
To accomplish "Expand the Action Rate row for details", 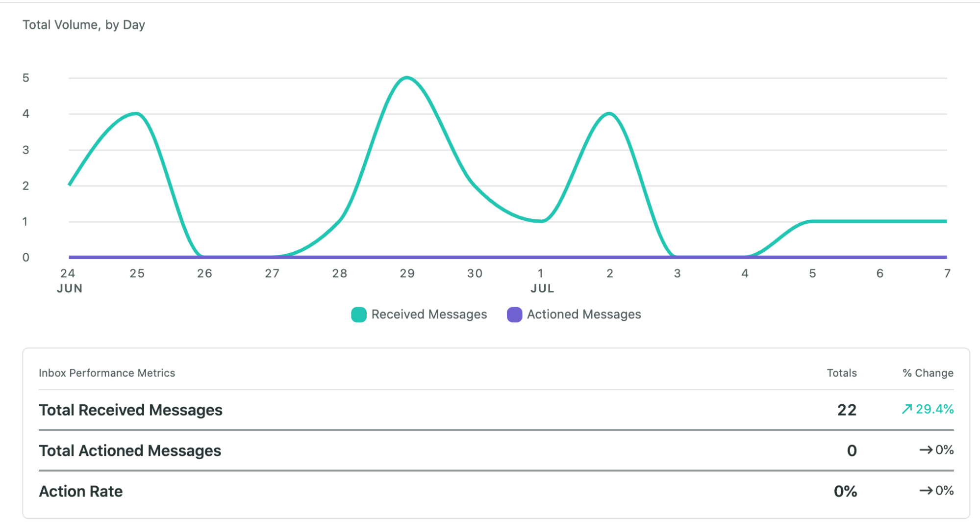I will [81, 490].
